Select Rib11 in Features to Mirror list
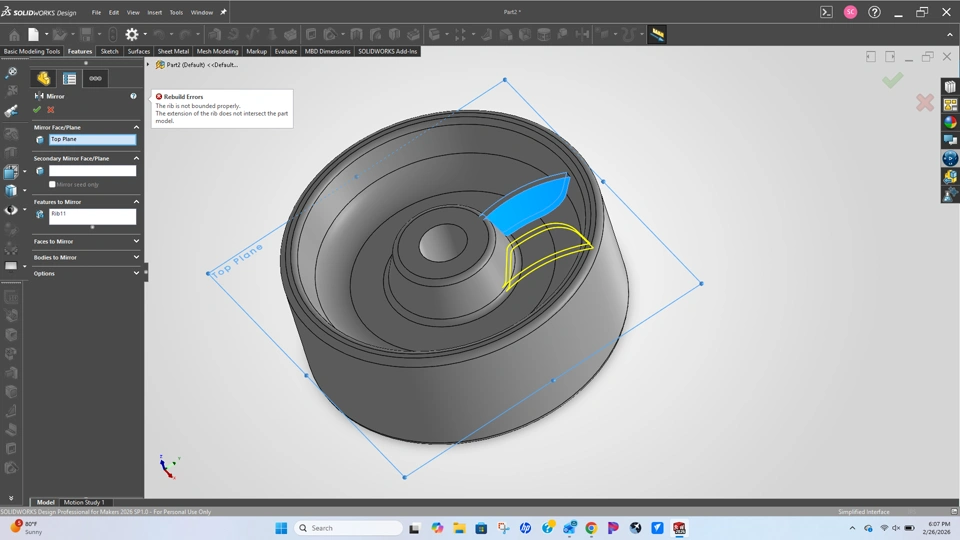 pos(60,214)
